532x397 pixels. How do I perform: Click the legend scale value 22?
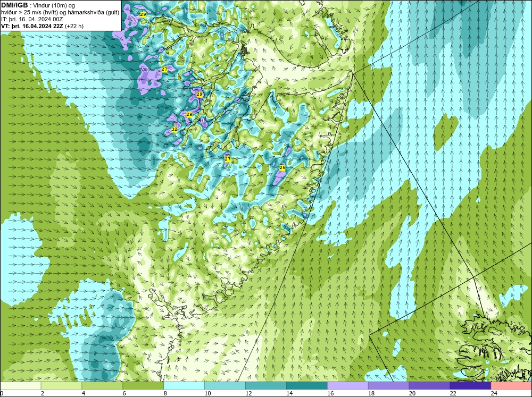tap(453, 393)
